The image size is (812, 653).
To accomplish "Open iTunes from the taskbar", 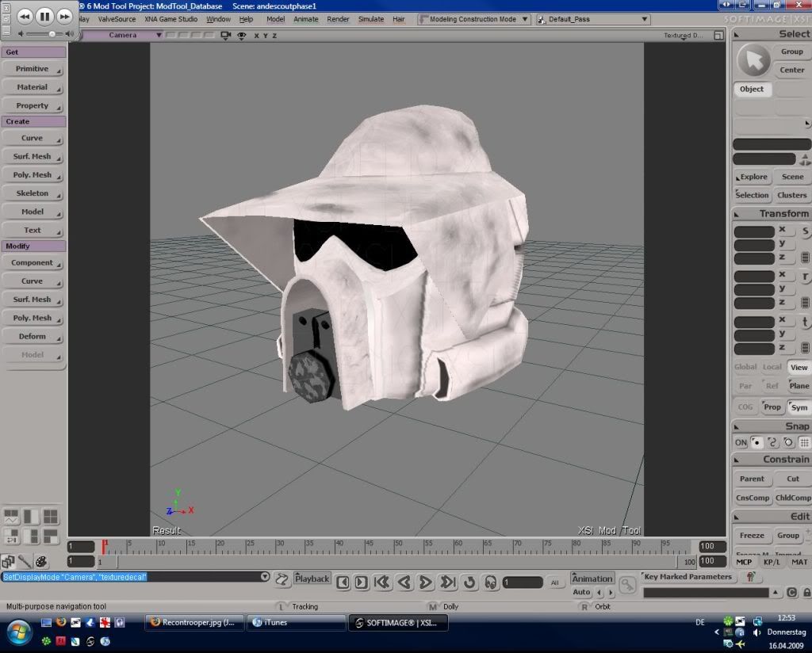I will 295,623.
